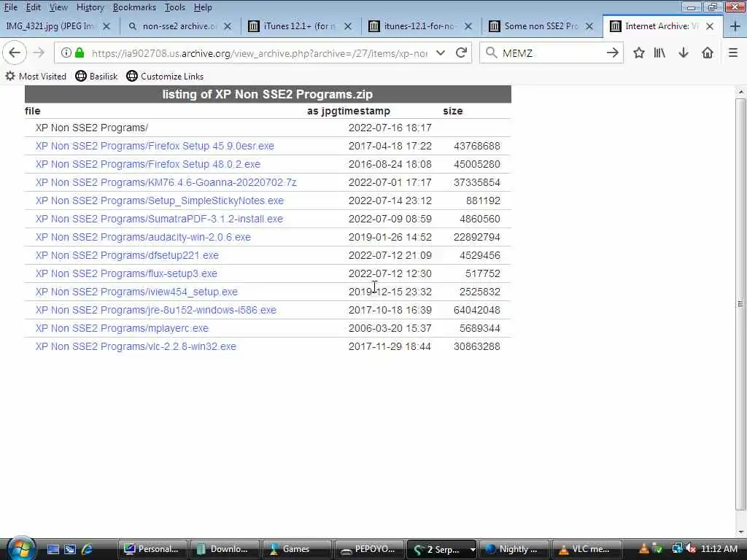Switch to the Games taskbar window
747x560 pixels.
tap(296, 549)
